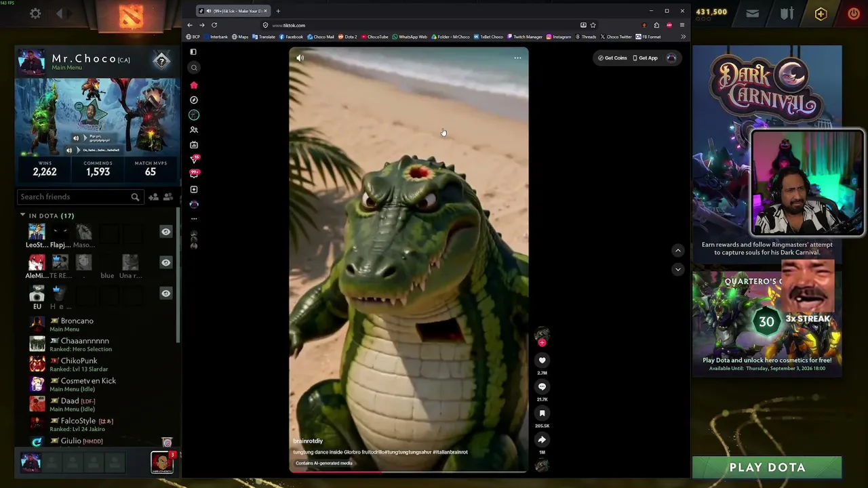The image size is (868, 488).
Task: Click the Get Coins button
Action: click(x=612, y=58)
